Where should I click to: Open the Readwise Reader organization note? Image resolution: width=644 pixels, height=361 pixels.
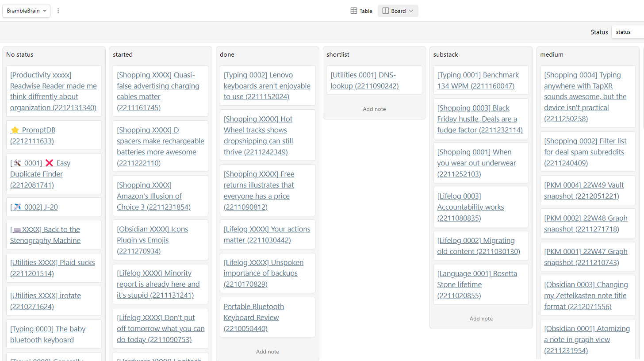point(54,91)
